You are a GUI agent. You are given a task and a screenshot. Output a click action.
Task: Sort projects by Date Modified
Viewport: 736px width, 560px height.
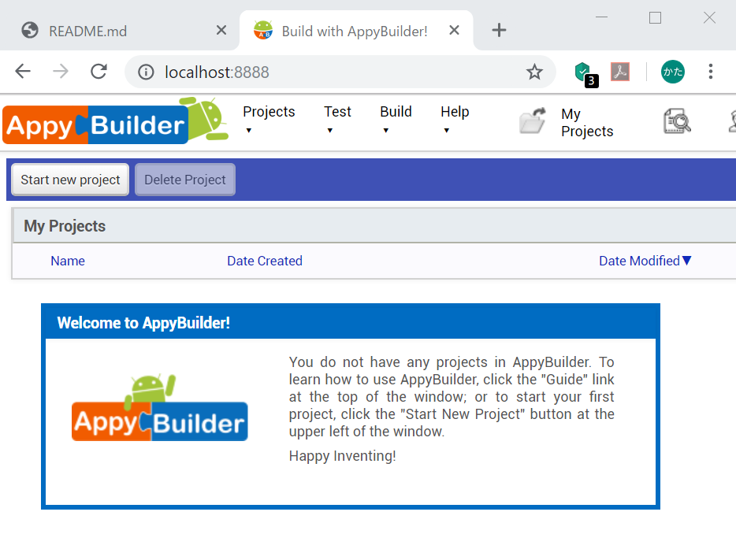pos(639,261)
